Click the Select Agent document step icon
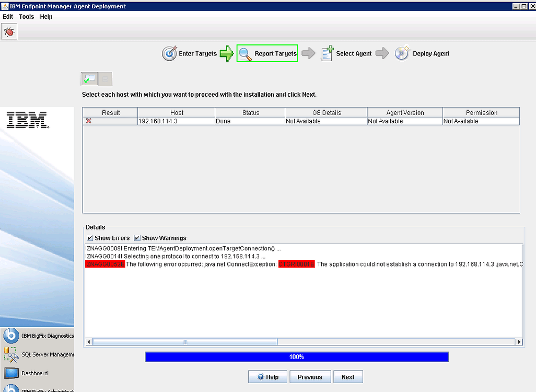The height and width of the screenshot is (392, 536). 327,53
